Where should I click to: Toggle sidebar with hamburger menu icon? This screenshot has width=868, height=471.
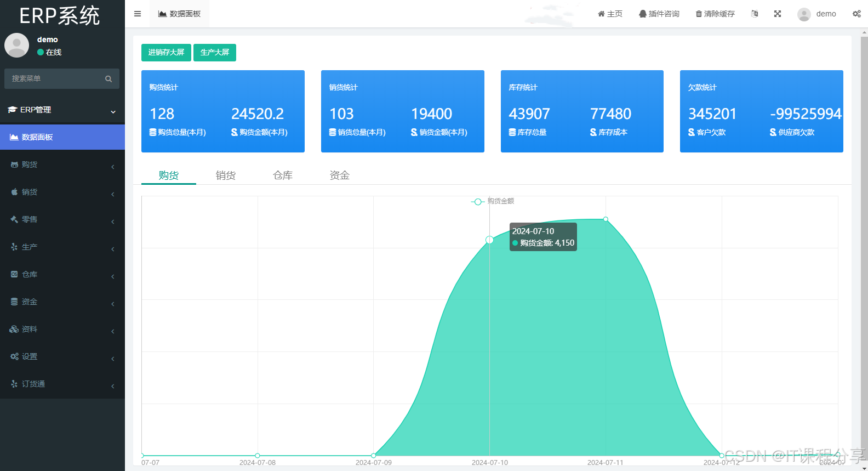point(138,14)
